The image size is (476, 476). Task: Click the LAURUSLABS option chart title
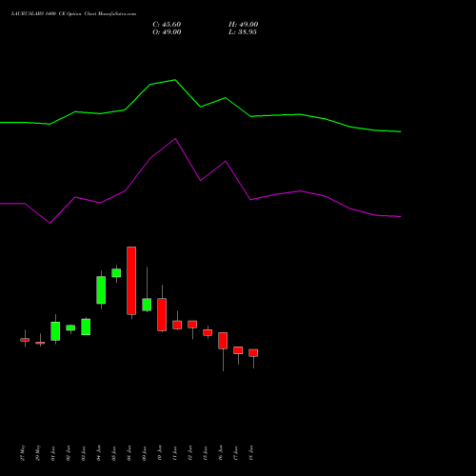[73, 14]
